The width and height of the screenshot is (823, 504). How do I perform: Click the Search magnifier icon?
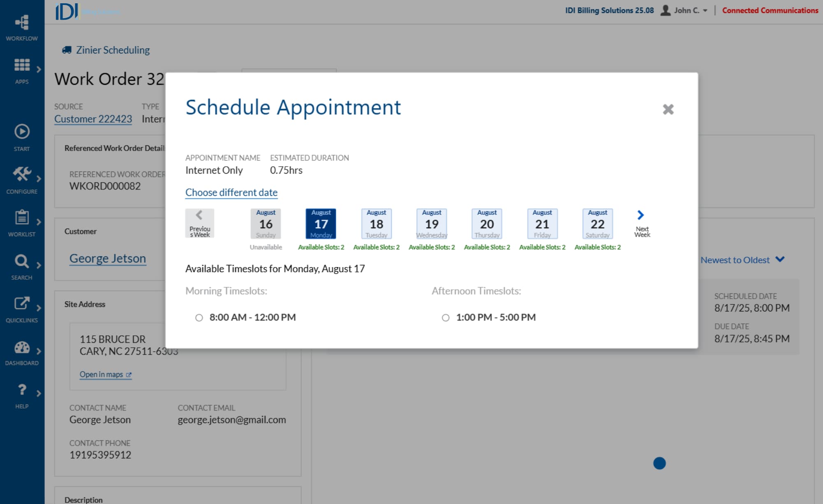tap(22, 261)
